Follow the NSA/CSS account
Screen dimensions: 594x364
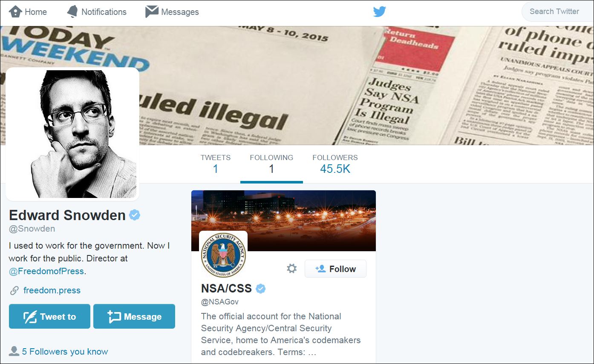pos(335,269)
